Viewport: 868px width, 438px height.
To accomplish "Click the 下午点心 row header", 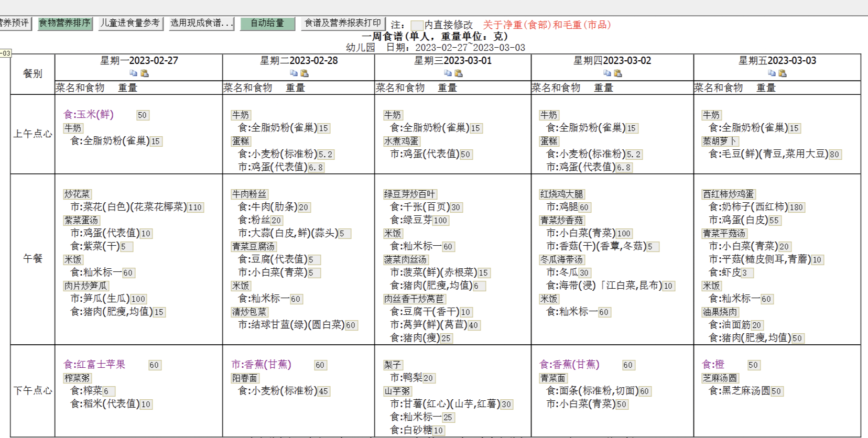I will [x=32, y=391].
